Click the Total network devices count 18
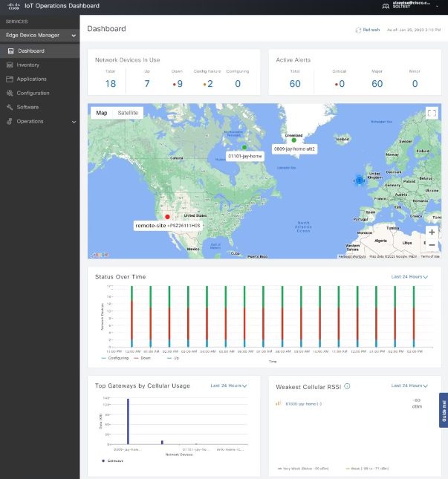The height and width of the screenshot is (479, 448). coord(111,84)
